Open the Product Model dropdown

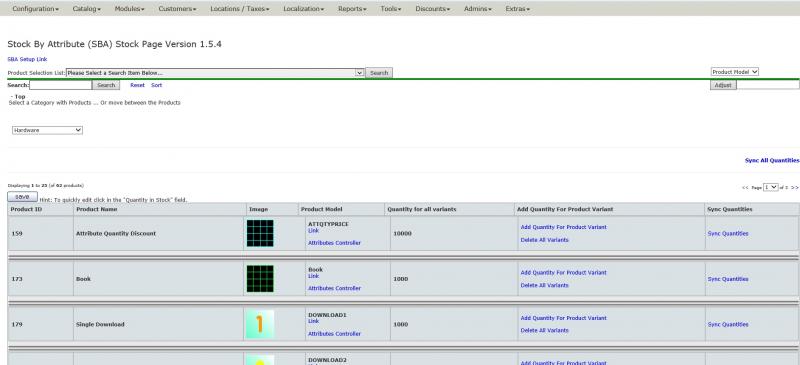(735, 72)
